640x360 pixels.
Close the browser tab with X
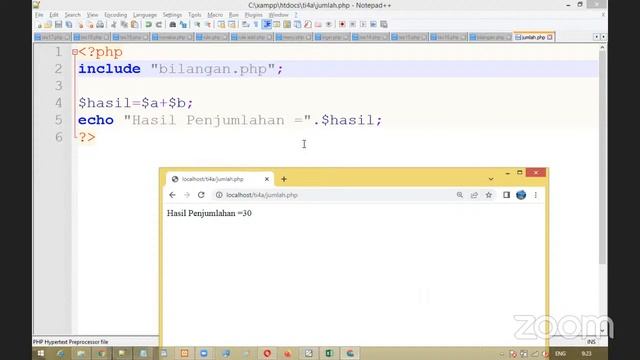(x=267, y=179)
